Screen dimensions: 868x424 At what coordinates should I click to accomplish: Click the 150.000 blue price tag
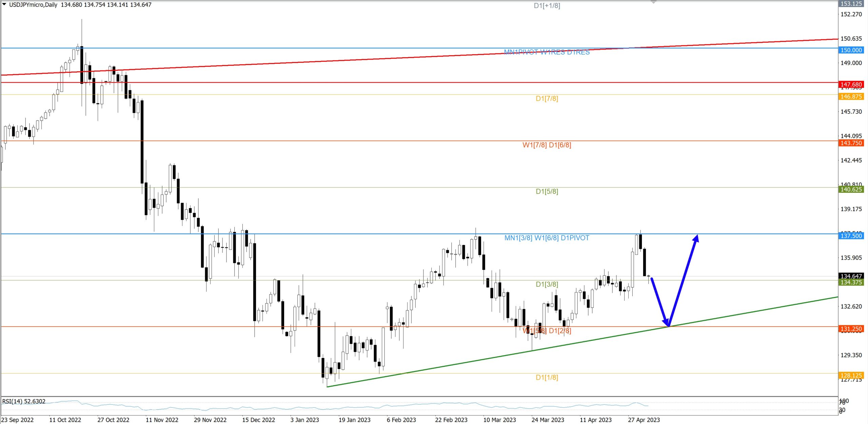coord(851,50)
